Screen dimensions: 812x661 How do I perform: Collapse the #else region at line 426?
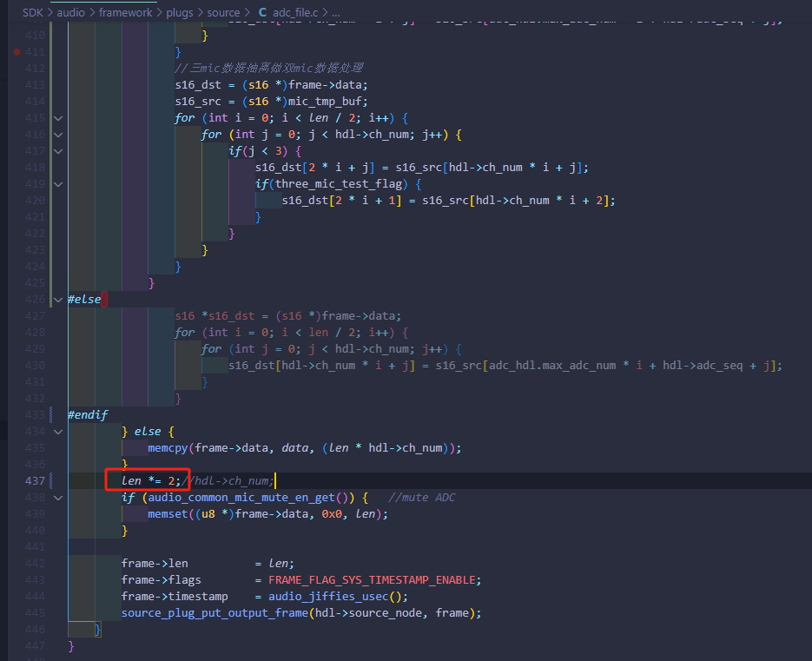(x=58, y=300)
